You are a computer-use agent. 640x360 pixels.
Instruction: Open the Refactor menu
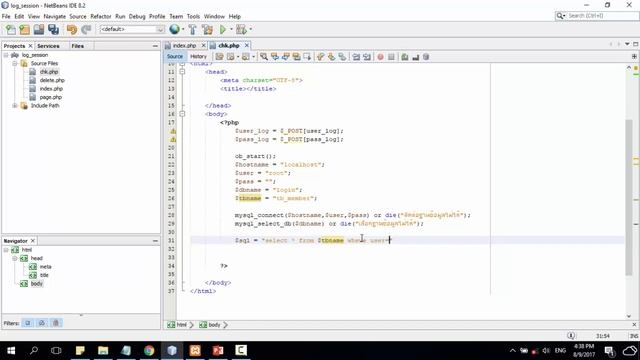[101, 16]
